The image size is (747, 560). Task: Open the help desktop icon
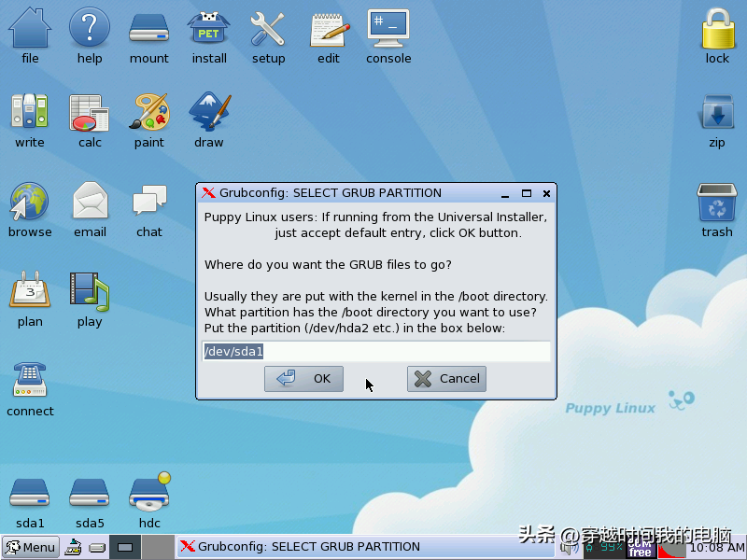point(90,29)
